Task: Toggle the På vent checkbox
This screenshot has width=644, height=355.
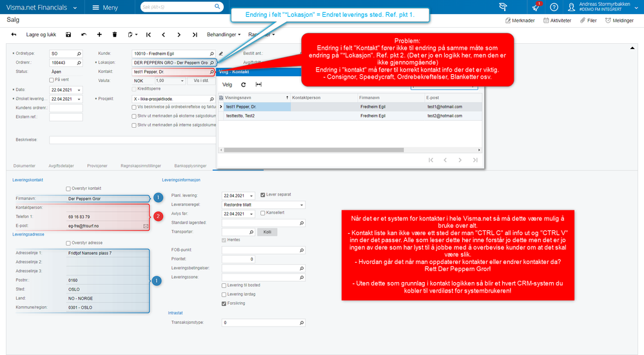Action: (x=52, y=80)
